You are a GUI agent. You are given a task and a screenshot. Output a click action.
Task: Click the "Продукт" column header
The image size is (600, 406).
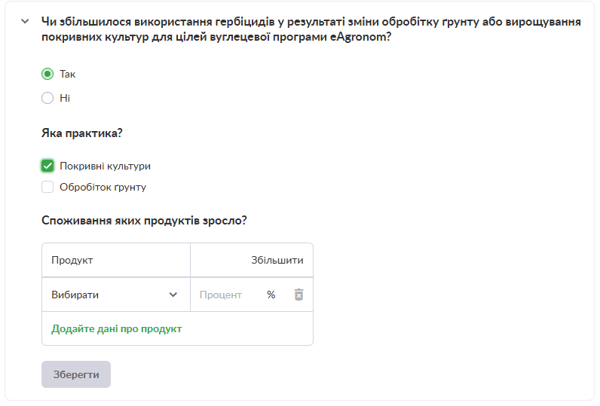pyautogui.click(x=72, y=260)
